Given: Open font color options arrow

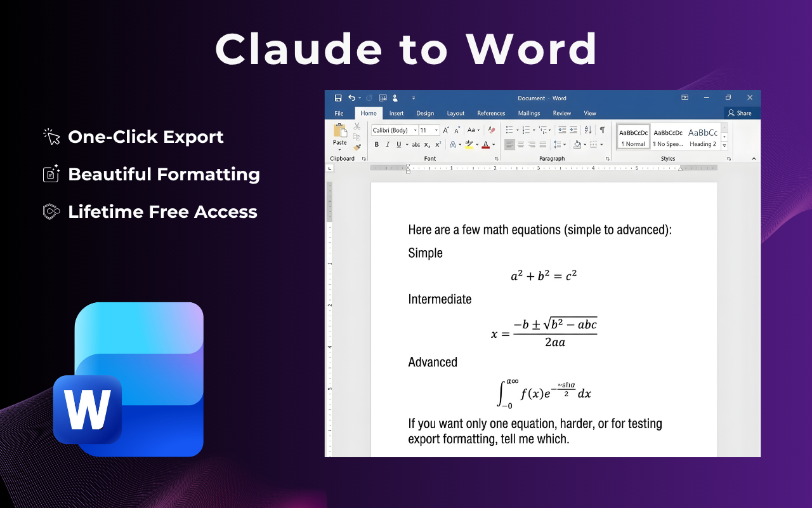Looking at the screenshot, I should [x=494, y=145].
